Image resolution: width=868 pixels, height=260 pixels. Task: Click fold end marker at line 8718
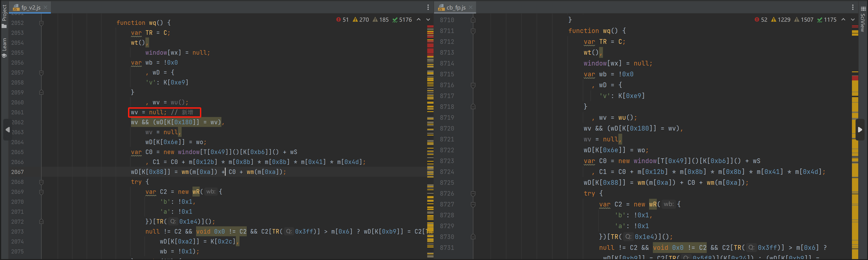point(473,107)
